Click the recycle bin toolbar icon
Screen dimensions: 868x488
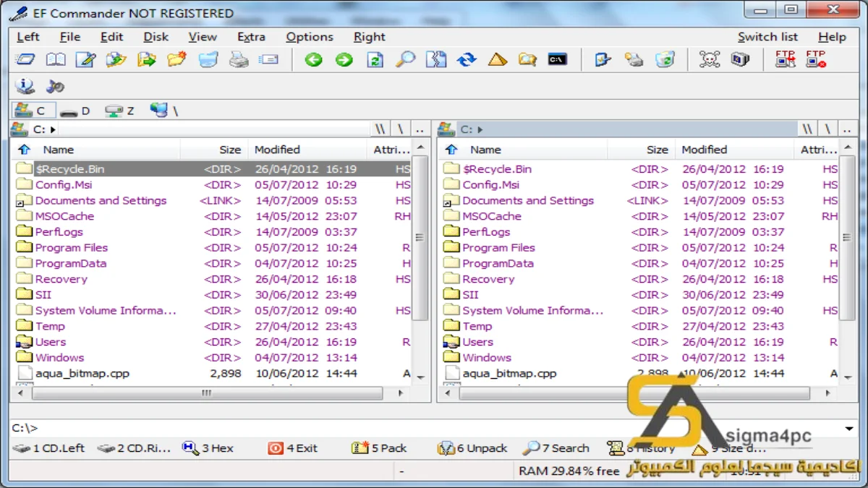pyautogui.click(x=665, y=60)
